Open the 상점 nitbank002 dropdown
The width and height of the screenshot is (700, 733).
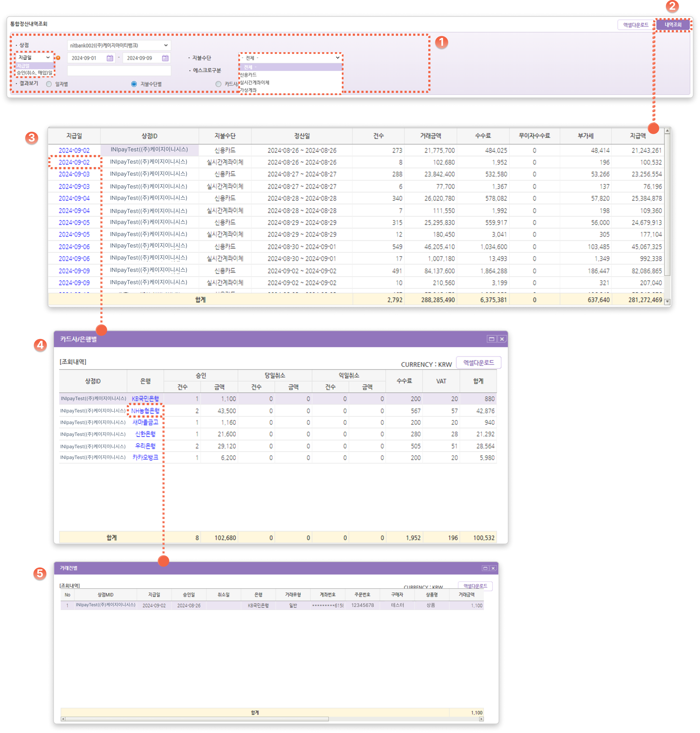click(x=119, y=45)
